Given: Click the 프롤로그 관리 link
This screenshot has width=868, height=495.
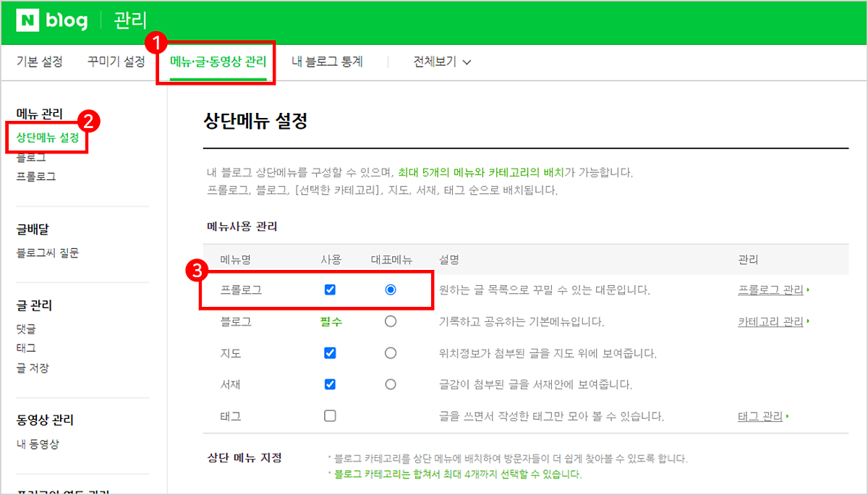Looking at the screenshot, I should pos(770,290).
